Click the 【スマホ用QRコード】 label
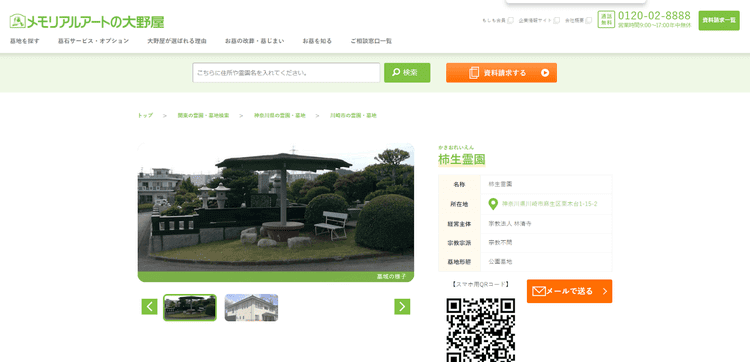750x362 pixels. pyautogui.click(x=481, y=285)
